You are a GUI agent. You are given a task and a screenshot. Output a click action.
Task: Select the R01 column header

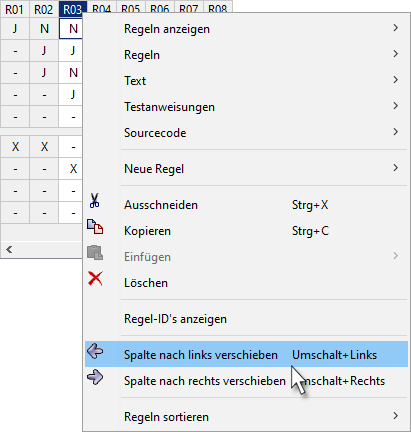point(15,9)
